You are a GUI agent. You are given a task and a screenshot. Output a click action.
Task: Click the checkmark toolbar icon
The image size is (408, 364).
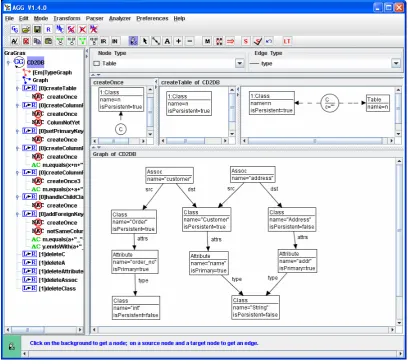258,41
